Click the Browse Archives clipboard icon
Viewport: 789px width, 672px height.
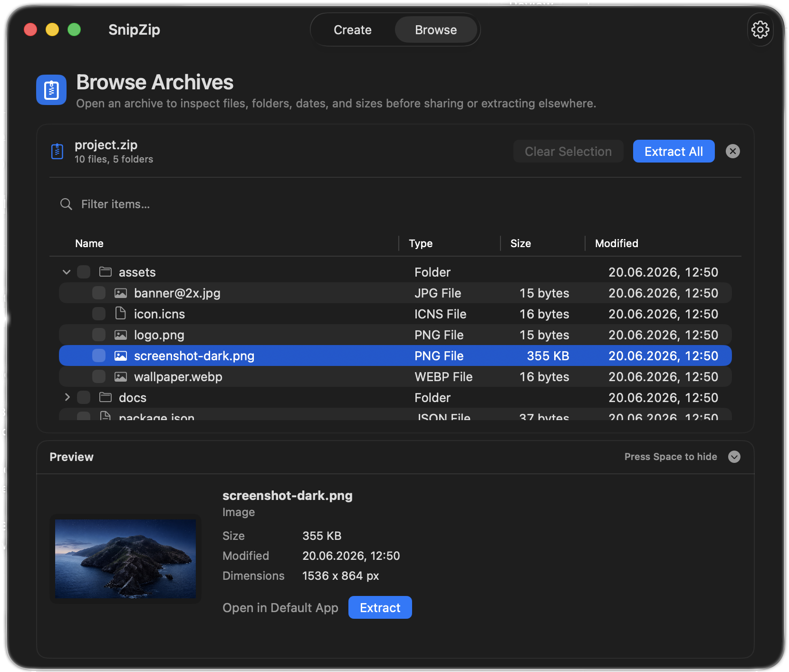(x=51, y=90)
